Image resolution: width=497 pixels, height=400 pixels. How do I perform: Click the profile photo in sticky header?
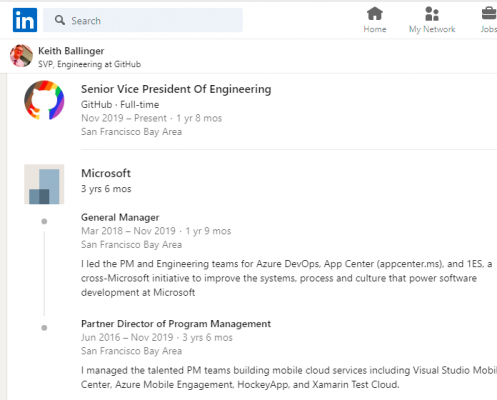(21, 56)
